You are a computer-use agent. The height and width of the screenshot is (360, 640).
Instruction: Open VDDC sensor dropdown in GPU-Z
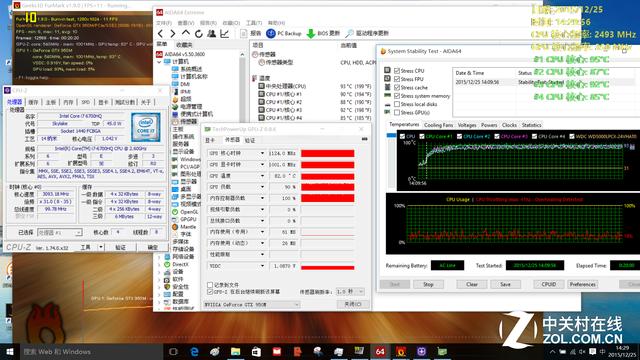click(x=262, y=266)
